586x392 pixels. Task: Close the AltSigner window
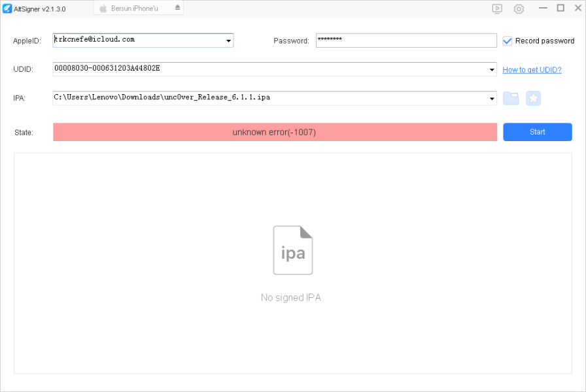click(x=577, y=8)
